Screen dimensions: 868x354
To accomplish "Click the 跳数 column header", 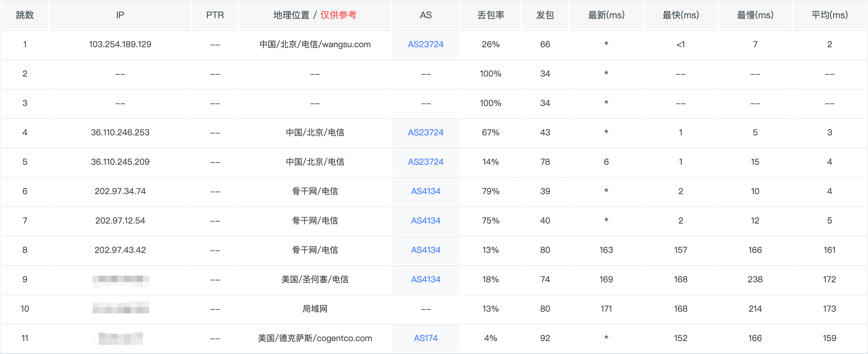I will click(x=25, y=15).
